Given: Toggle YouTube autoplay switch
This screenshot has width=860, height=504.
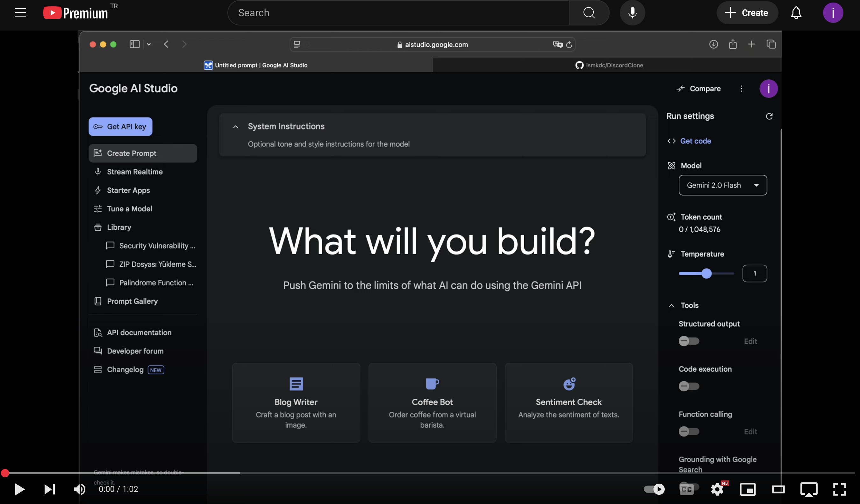Looking at the screenshot, I should [x=654, y=489].
